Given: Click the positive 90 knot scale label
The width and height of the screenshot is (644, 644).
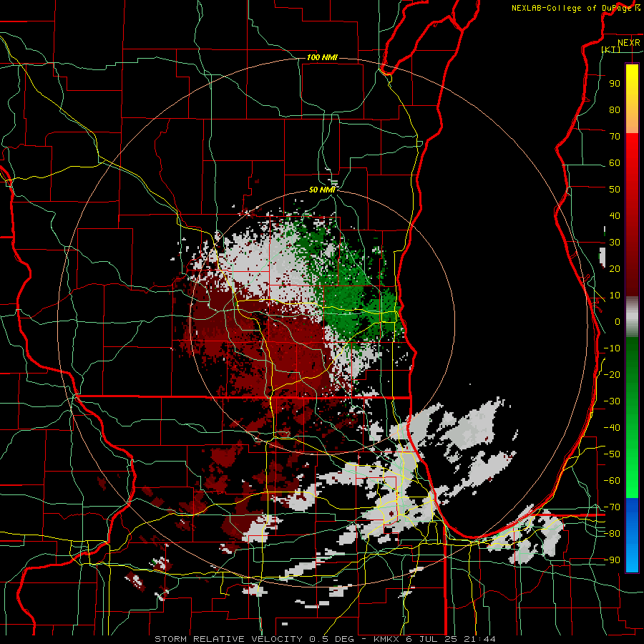Looking at the screenshot, I should click(615, 84).
